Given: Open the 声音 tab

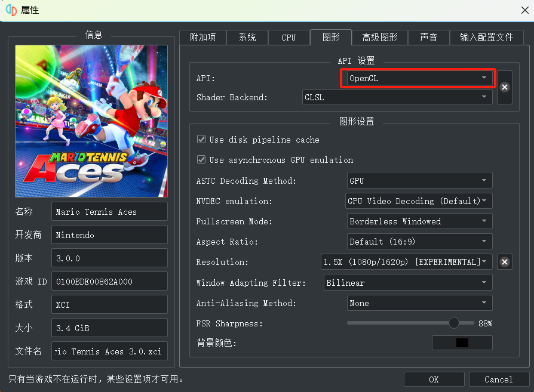Looking at the screenshot, I should pos(428,38).
